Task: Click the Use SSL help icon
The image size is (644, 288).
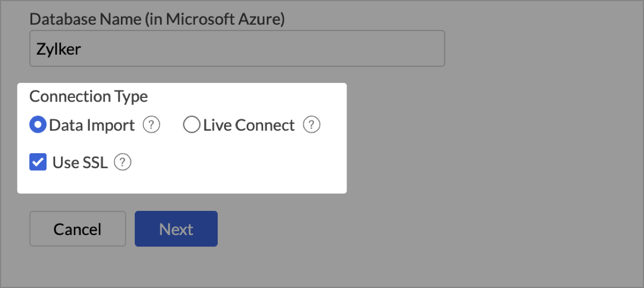Action: (x=123, y=162)
